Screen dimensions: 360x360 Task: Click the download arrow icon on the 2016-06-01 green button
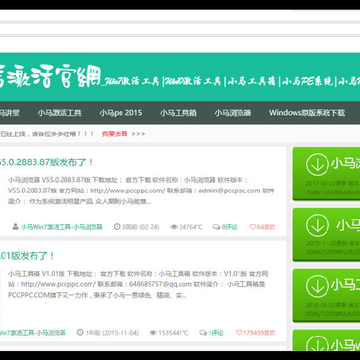317,286
